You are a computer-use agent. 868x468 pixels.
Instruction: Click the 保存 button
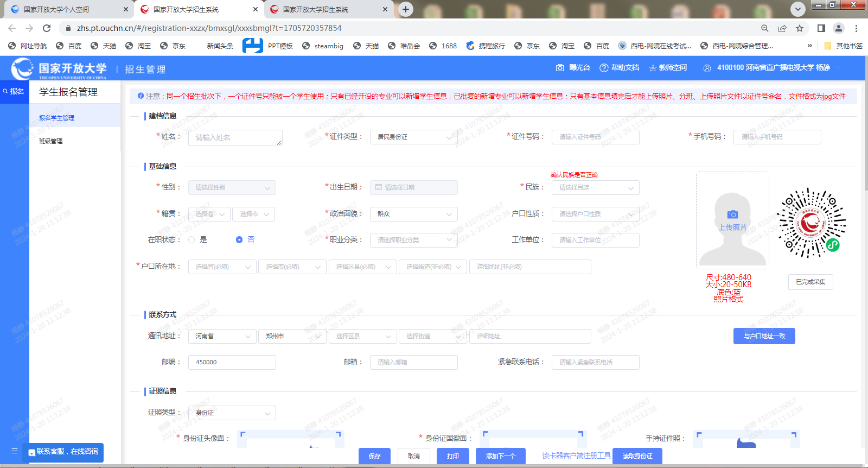(374, 456)
